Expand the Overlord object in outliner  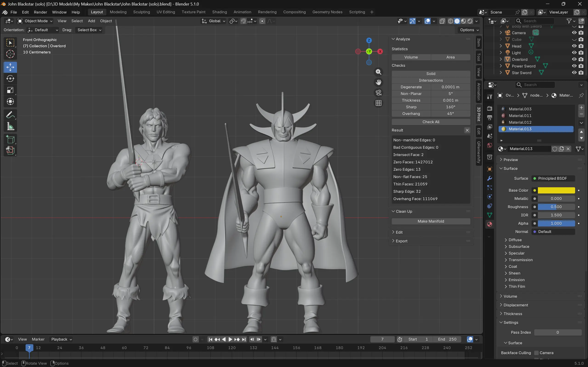(x=500, y=59)
